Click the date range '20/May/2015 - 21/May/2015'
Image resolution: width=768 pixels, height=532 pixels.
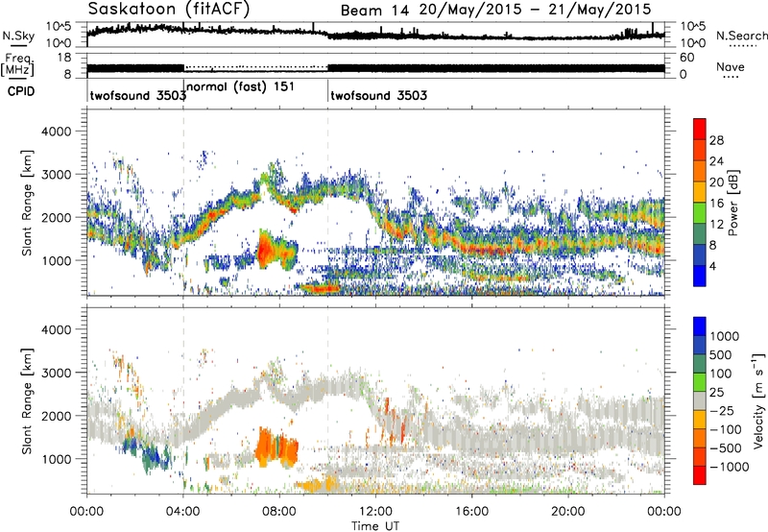[535, 10]
